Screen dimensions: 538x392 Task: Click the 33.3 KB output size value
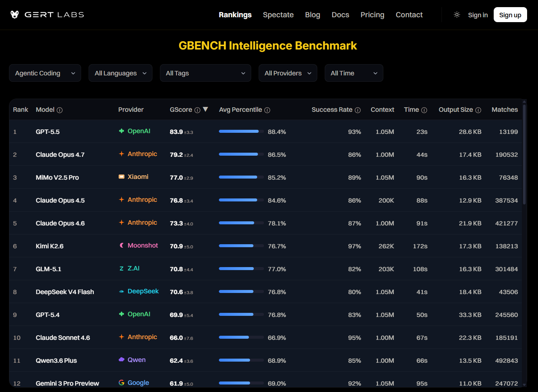pyautogui.click(x=470, y=315)
